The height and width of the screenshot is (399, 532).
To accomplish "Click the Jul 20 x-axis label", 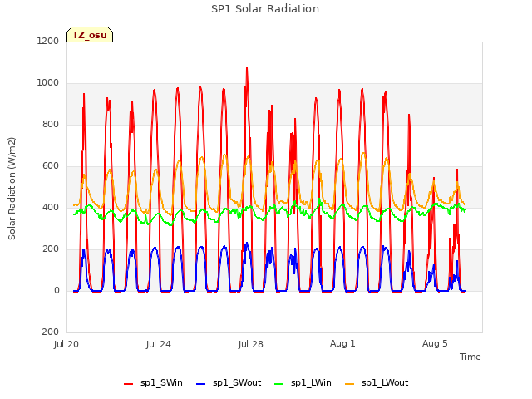I will click(x=66, y=344).
